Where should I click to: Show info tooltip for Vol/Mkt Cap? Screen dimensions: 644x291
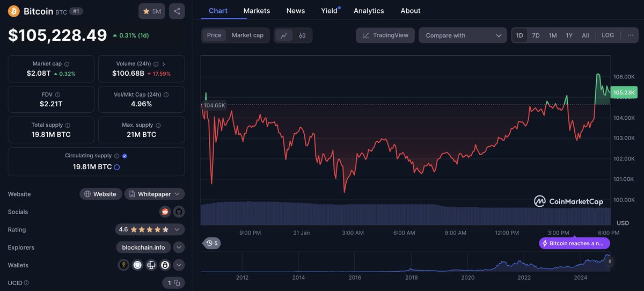[166, 94]
